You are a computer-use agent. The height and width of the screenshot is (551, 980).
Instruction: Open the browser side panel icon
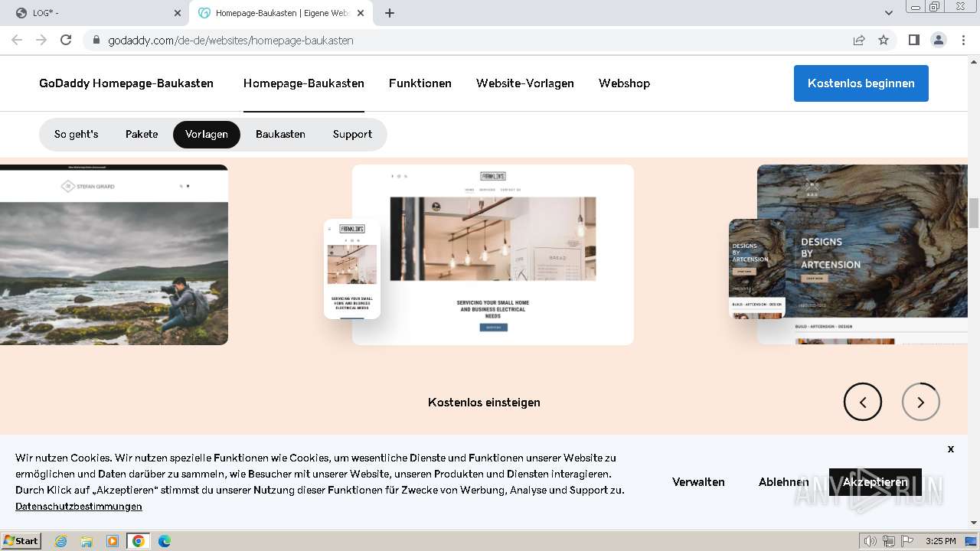pos(913,40)
